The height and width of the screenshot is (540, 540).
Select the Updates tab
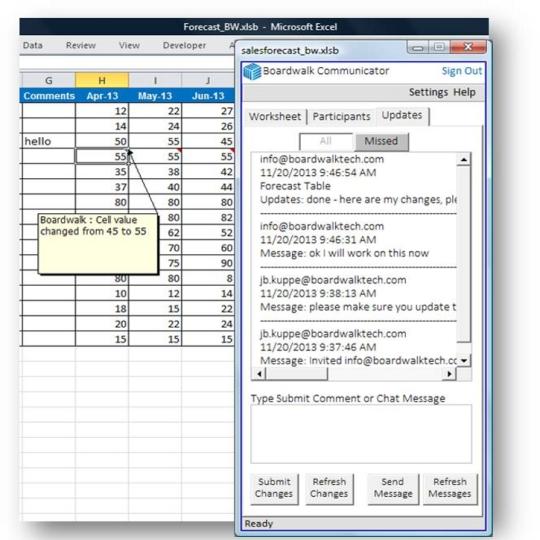point(402,115)
